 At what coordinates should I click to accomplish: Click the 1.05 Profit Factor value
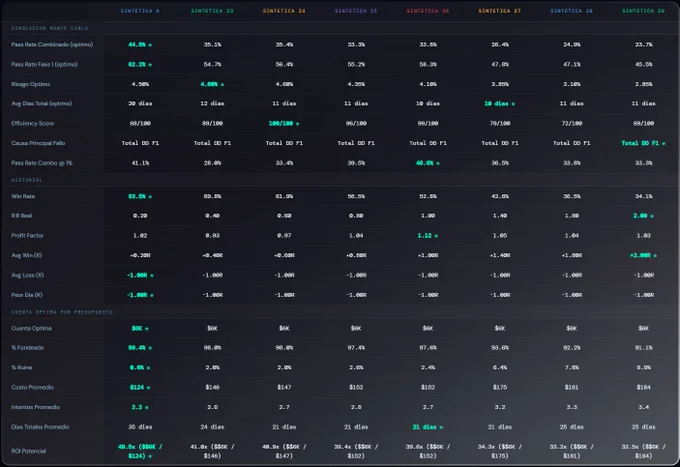[x=500, y=236]
